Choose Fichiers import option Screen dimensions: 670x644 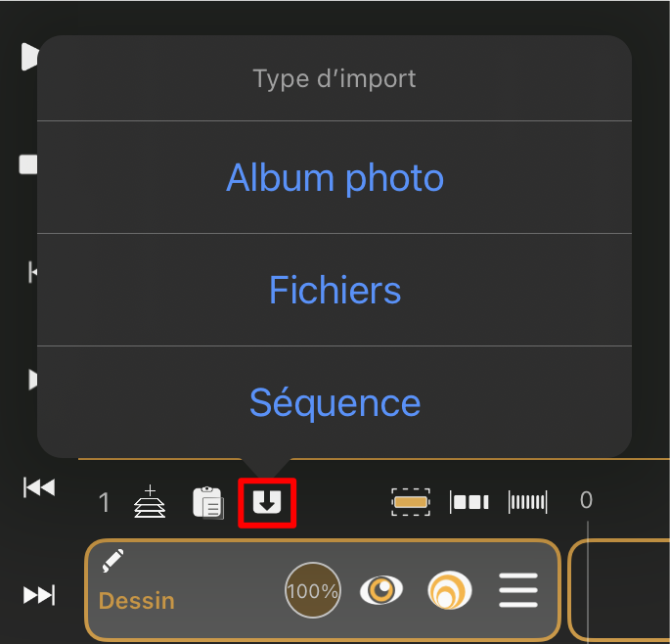click(x=335, y=290)
